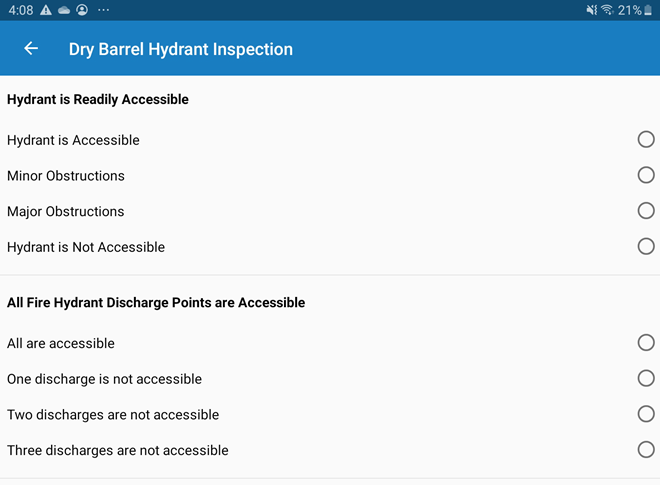Viewport: 660px width, 485px height.
Task: Tap the three-dot notification overflow icon
Action: click(x=103, y=10)
